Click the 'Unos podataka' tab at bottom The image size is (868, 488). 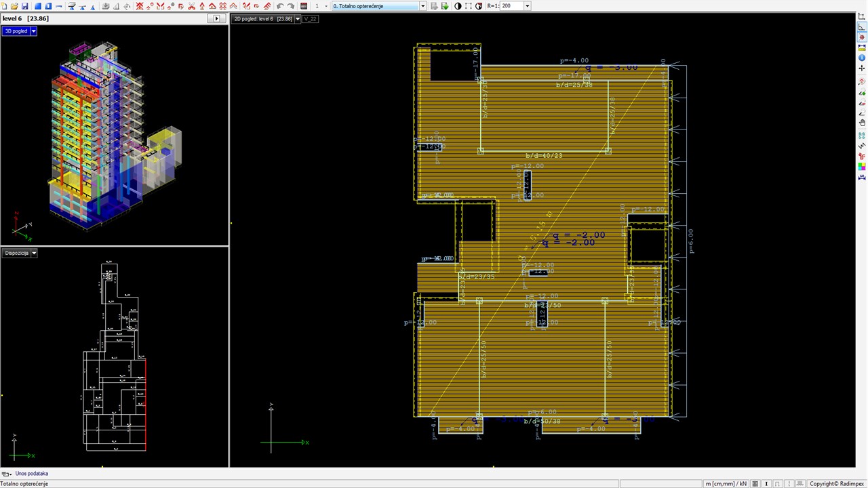pos(31,474)
